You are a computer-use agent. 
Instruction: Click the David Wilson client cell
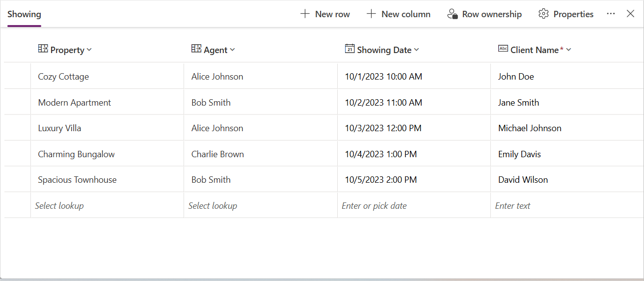[567, 179]
